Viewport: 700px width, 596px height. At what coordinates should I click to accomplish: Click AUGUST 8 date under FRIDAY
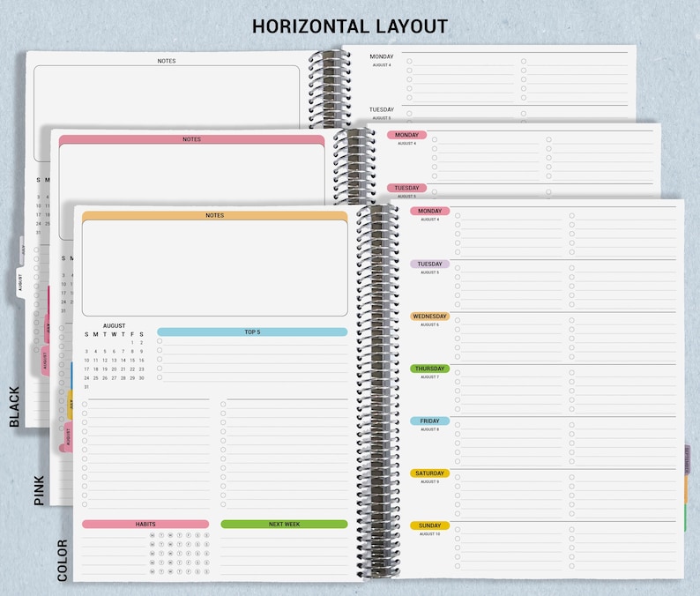(x=430, y=429)
